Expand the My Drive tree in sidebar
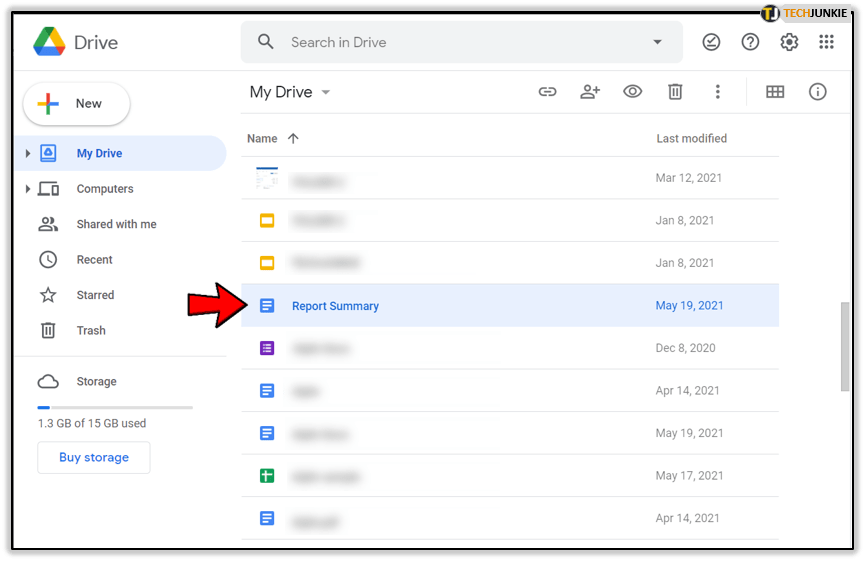Image resolution: width=865 pixels, height=561 pixels. pos(28,154)
